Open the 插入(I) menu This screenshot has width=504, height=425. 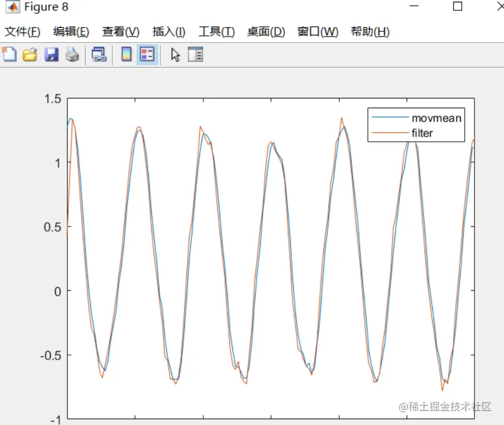point(169,31)
